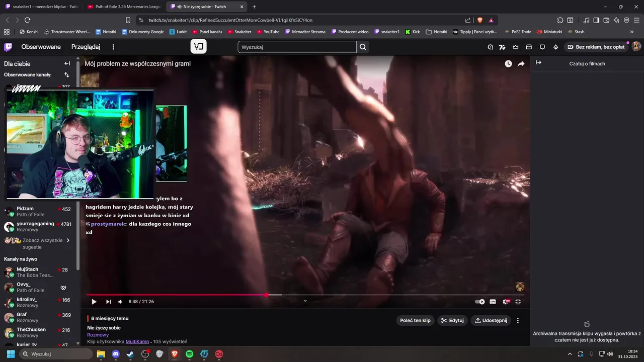Switch to Path of Exile 3.26 tab
The image size is (644, 362).
[x=124, y=7]
